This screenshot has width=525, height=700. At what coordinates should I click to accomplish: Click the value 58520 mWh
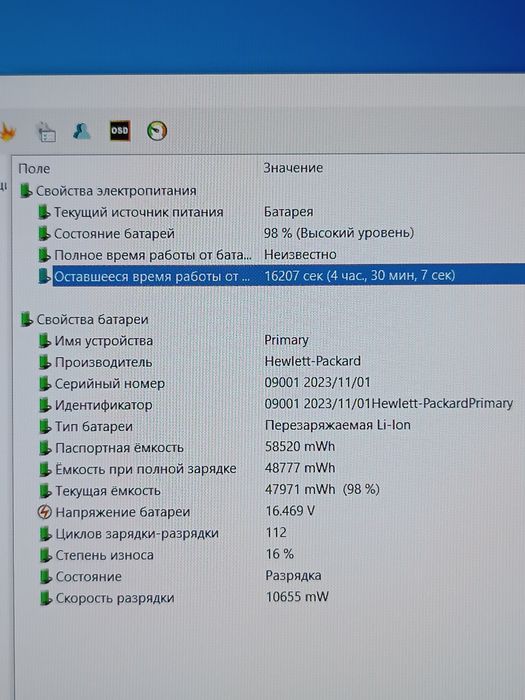[300, 446]
